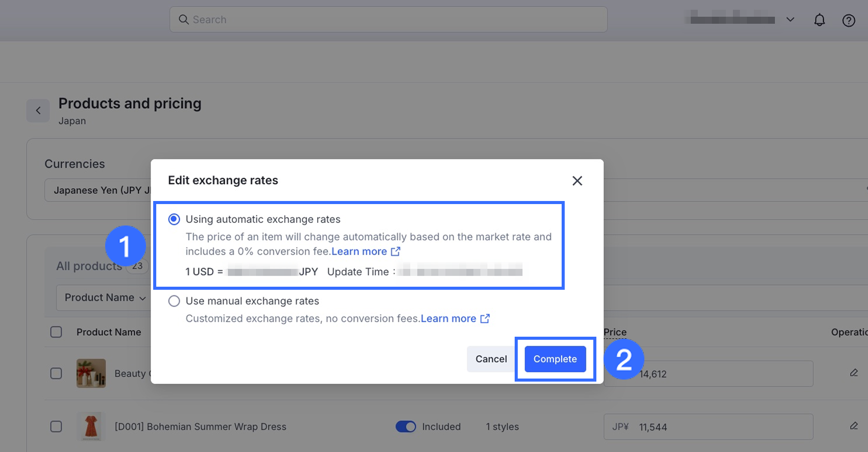Click the Bohemian Summer Wrap Dress thumbnail
The width and height of the screenshot is (868, 452).
click(91, 426)
